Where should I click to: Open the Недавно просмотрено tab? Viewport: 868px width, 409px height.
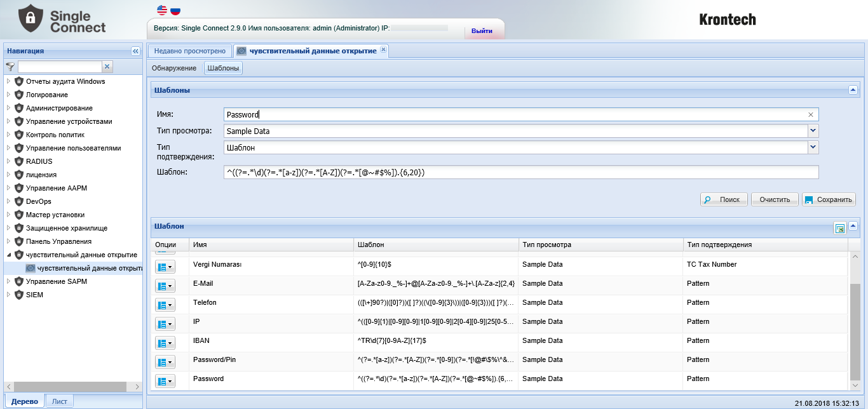pos(189,51)
